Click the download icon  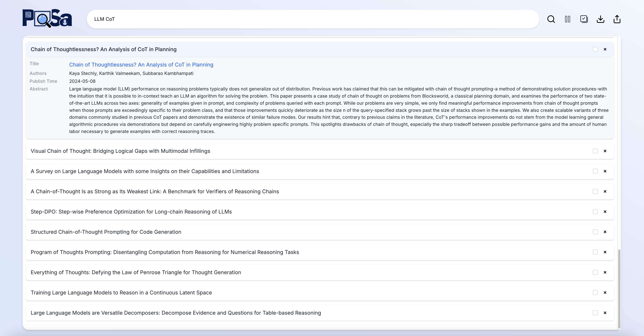tap(601, 19)
